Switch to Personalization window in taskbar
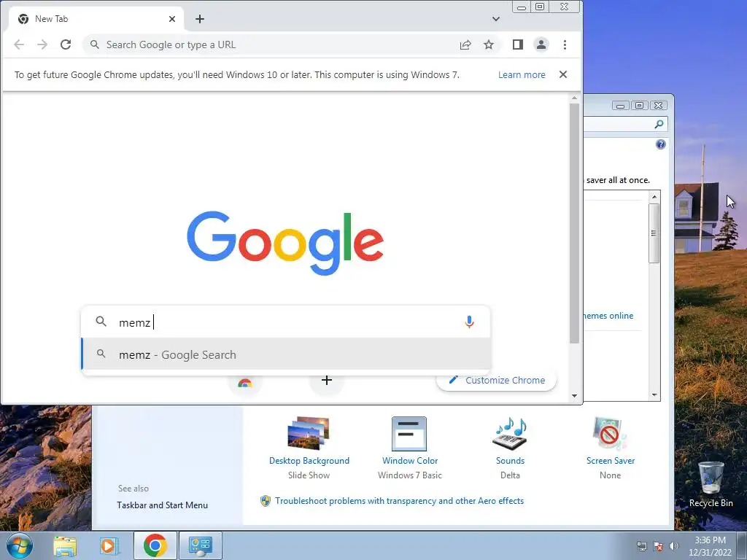This screenshot has width=747, height=560. (200, 545)
